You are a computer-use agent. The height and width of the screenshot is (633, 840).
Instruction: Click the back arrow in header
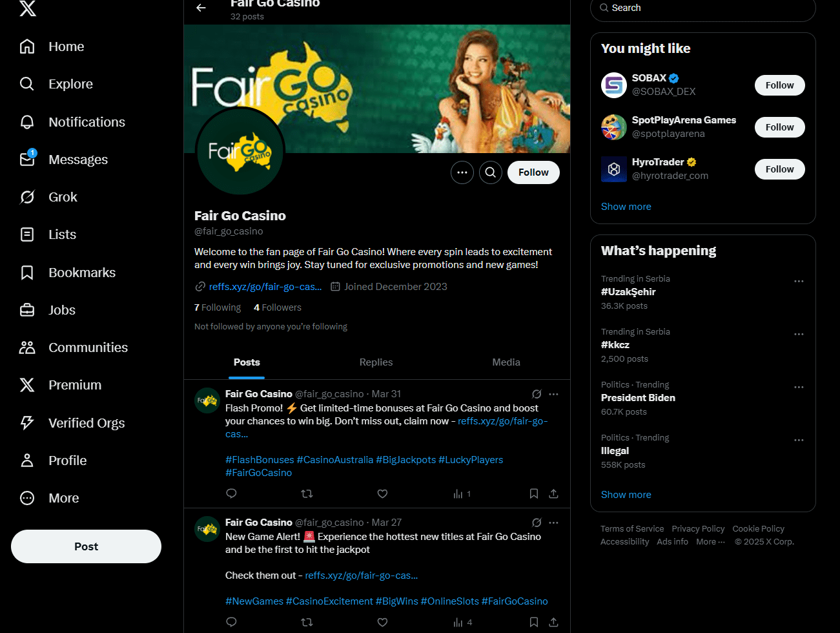(201, 8)
